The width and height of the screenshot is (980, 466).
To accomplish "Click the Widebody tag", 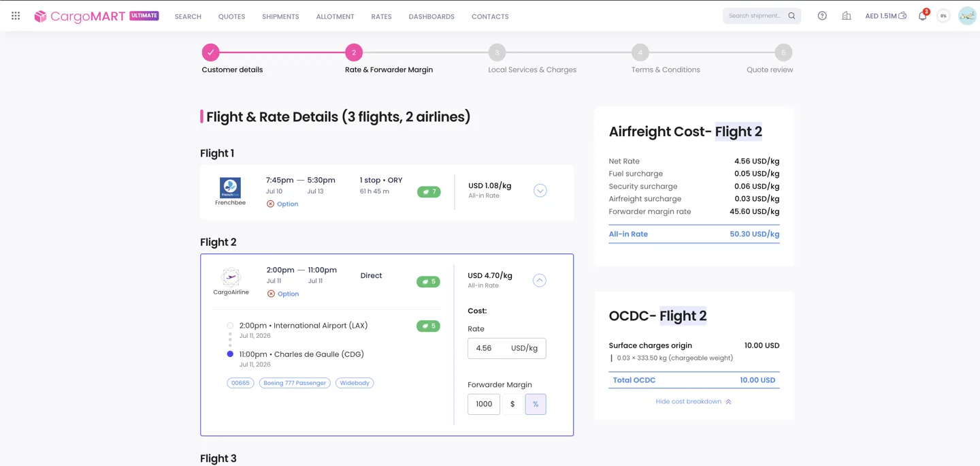I will click(x=355, y=383).
